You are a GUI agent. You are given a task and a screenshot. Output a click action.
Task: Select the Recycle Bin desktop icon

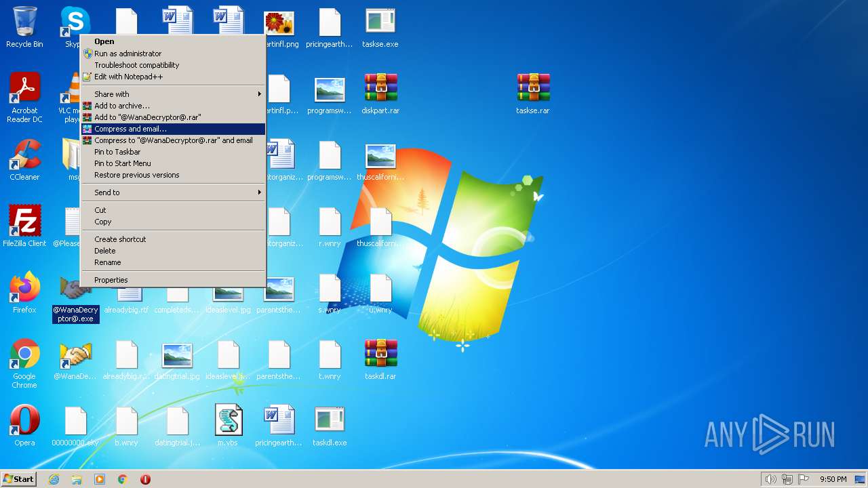(x=24, y=27)
